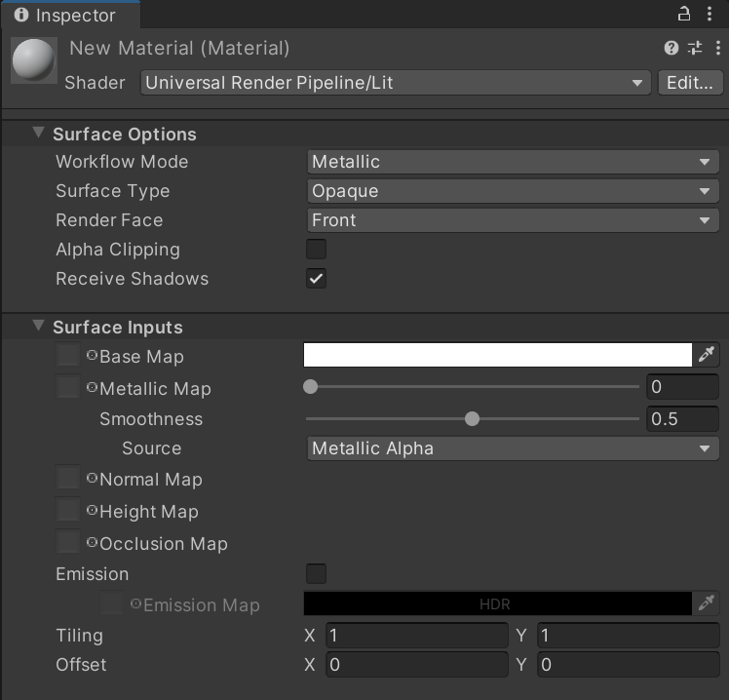Click the Surface Type label
This screenshot has height=700, width=729.
point(112,191)
